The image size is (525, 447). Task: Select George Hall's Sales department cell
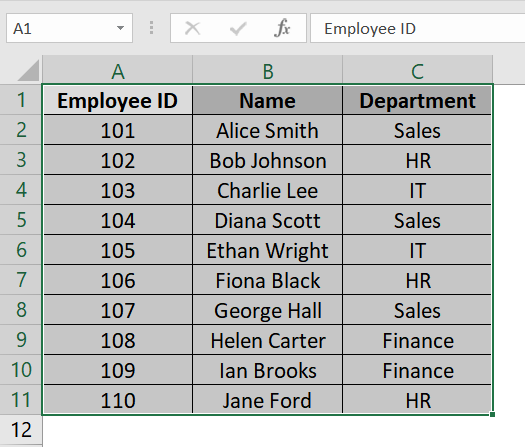click(417, 310)
